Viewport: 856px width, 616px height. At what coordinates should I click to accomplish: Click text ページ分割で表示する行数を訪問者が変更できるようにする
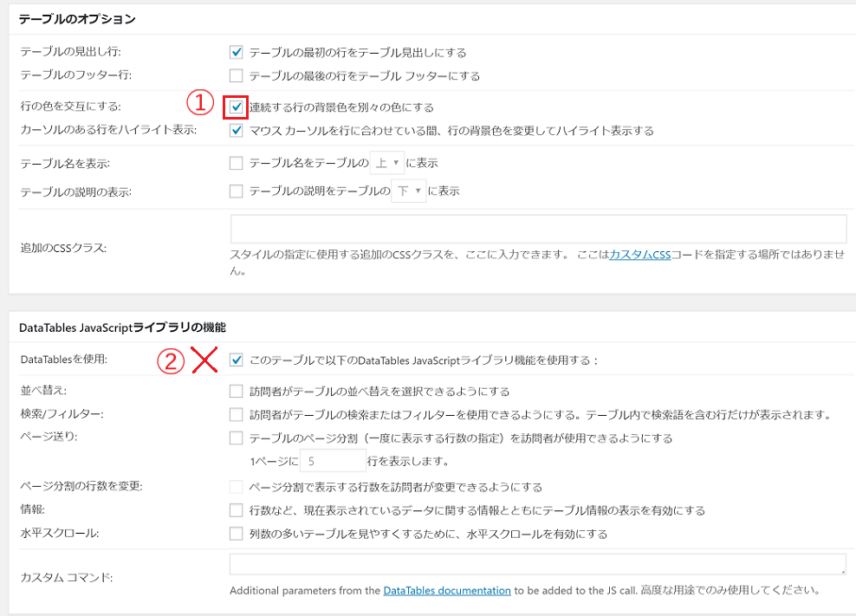[x=396, y=487]
